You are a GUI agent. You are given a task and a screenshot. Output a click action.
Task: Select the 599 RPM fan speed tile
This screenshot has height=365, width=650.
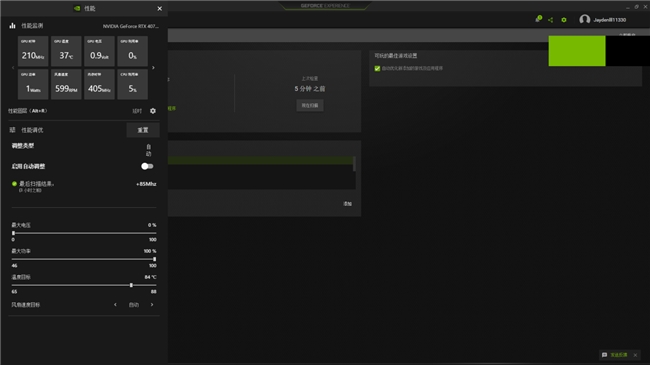[66, 84]
